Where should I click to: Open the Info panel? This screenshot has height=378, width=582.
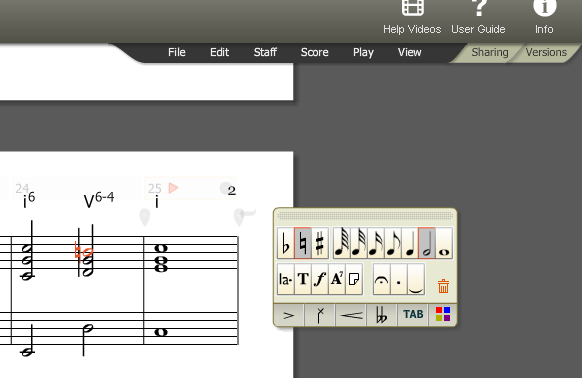click(544, 17)
